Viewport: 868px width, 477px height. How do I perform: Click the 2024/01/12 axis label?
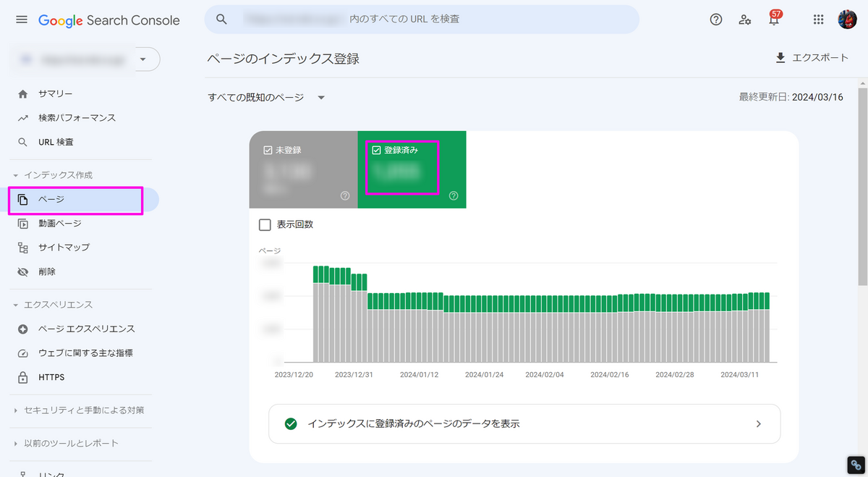click(420, 375)
